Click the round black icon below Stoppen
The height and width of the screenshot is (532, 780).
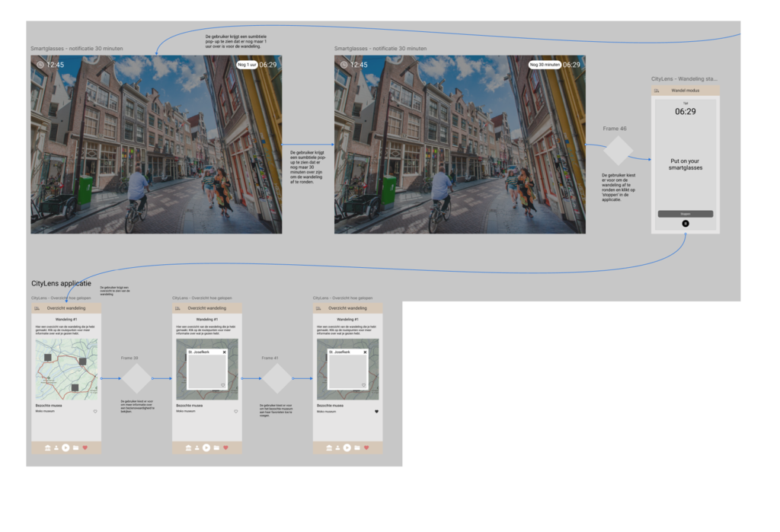point(685,224)
